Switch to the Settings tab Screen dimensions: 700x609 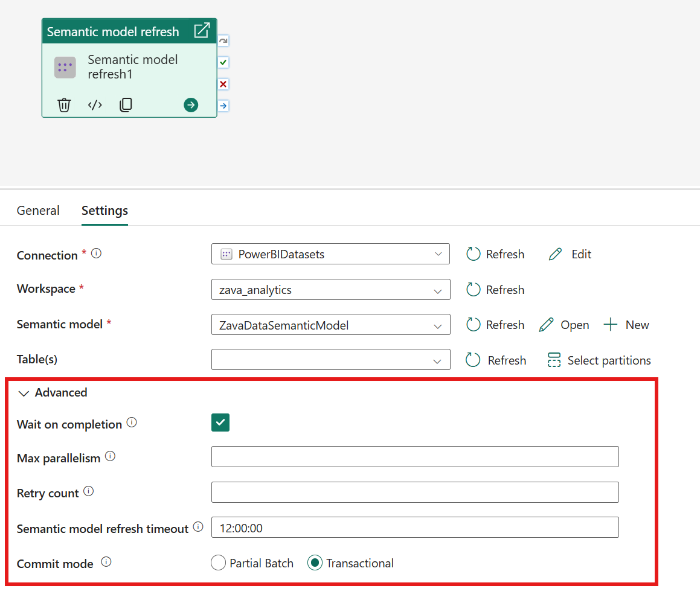pos(104,211)
